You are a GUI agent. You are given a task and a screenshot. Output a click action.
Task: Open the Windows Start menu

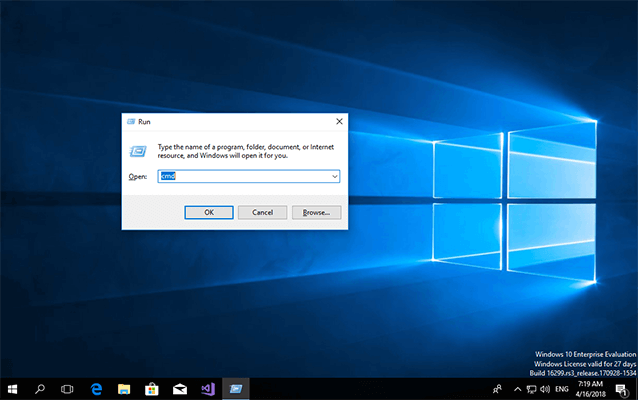click(13, 388)
